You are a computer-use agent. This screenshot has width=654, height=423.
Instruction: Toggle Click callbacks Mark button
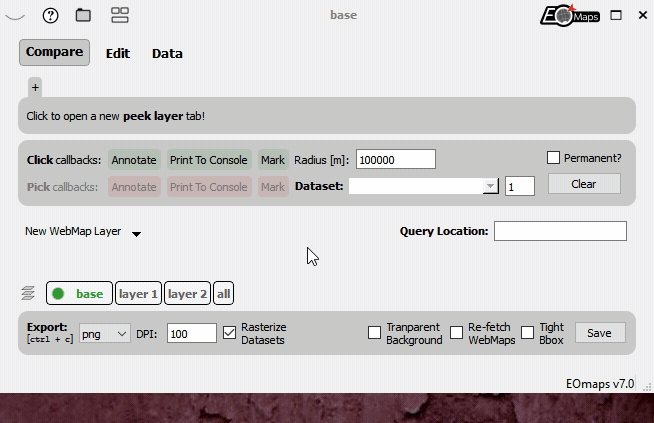tap(273, 160)
